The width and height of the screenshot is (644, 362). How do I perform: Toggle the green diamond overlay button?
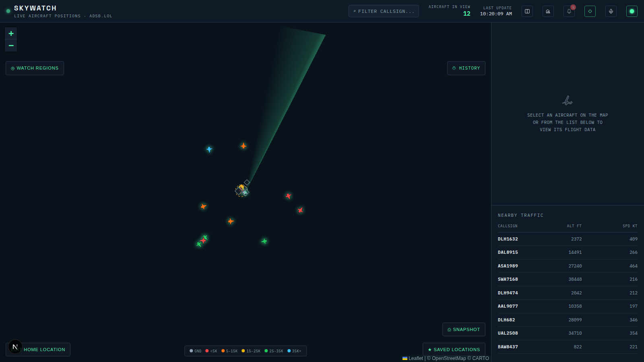[x=590, y=11]
